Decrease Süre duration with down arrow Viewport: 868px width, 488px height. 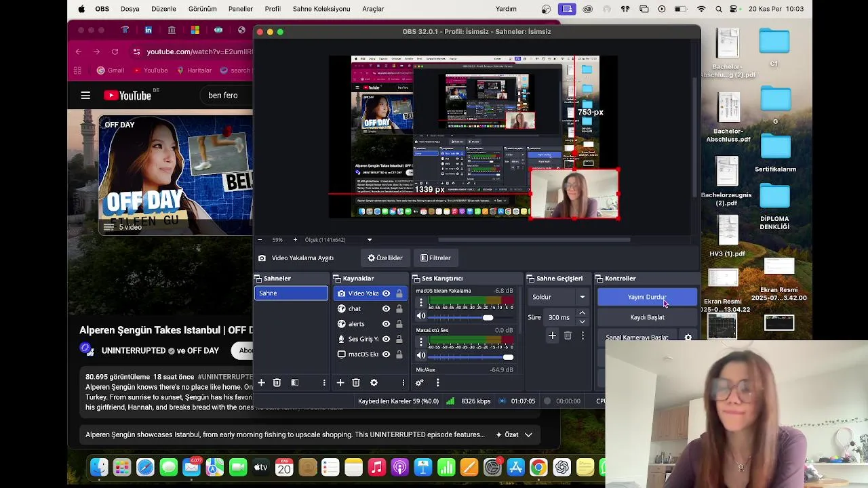582,321
